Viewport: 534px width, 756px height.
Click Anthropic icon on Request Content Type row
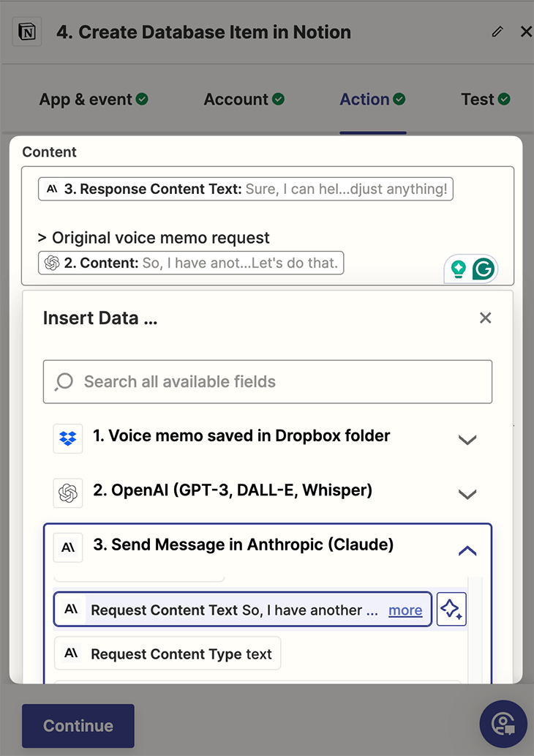tap(71, 654)
